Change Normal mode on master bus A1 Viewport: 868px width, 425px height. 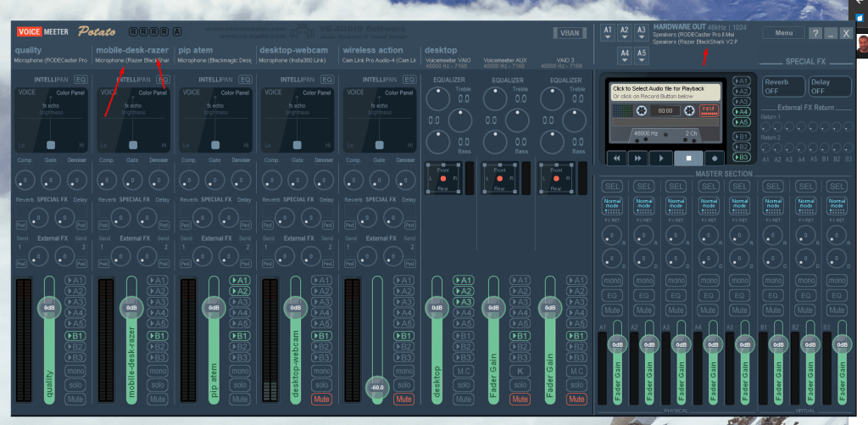(612, 206)
